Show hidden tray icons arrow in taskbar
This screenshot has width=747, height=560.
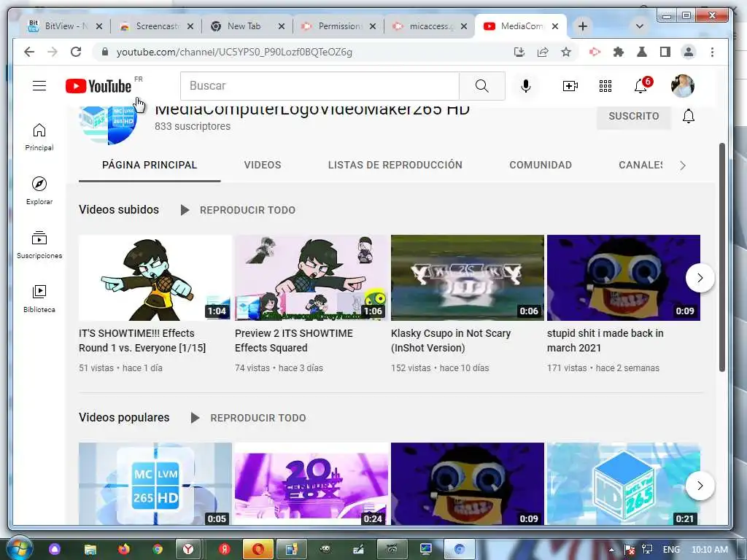pyautogui.click(x=612, y=550)
